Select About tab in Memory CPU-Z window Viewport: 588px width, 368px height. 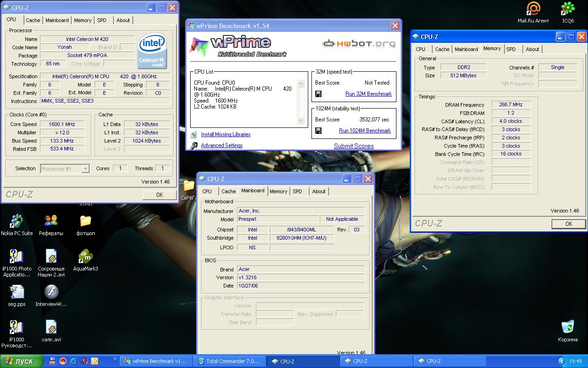tap(532, 49)
